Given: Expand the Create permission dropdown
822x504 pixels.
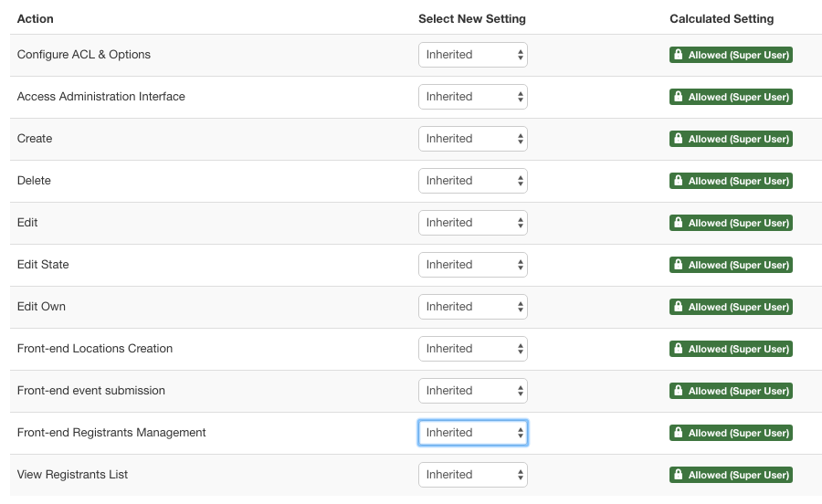Looking at the screenshot, I should click(472, 139).
